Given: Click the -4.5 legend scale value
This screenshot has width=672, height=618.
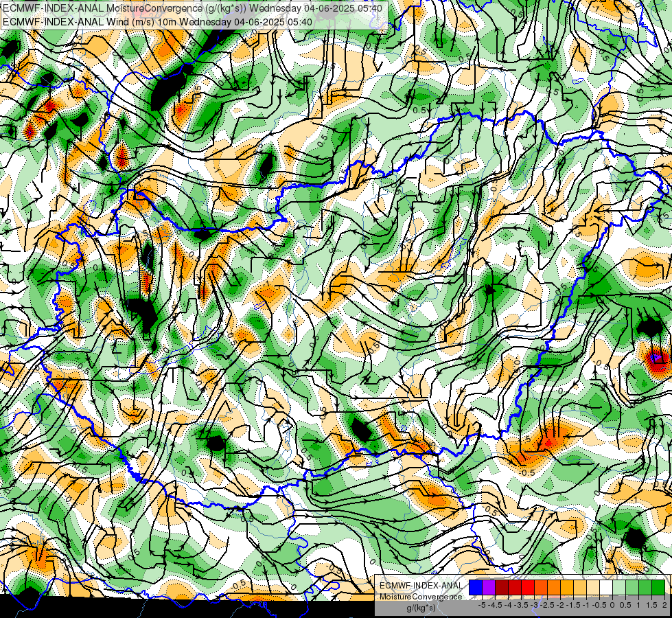Looking at the screenshot, I should [x=496, y=605].
